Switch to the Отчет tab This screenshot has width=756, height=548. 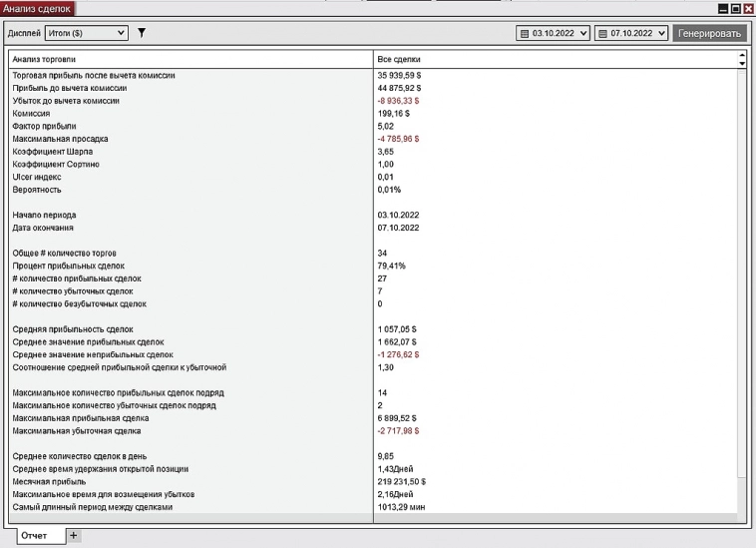[34, 536]
